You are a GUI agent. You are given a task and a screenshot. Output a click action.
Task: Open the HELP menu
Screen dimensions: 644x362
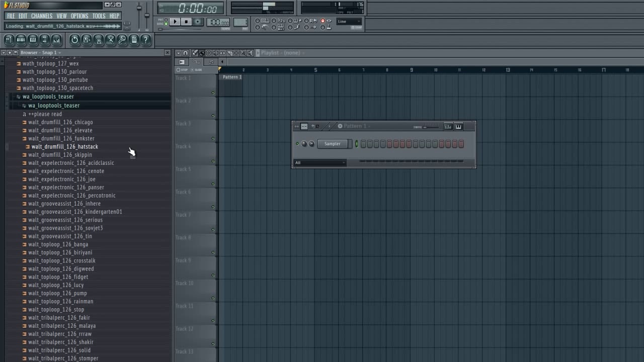coord(115,16)
